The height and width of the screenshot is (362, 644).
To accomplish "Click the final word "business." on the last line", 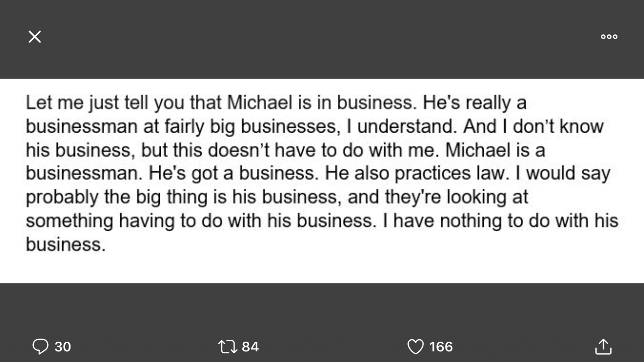I will [x=66, y=244].
